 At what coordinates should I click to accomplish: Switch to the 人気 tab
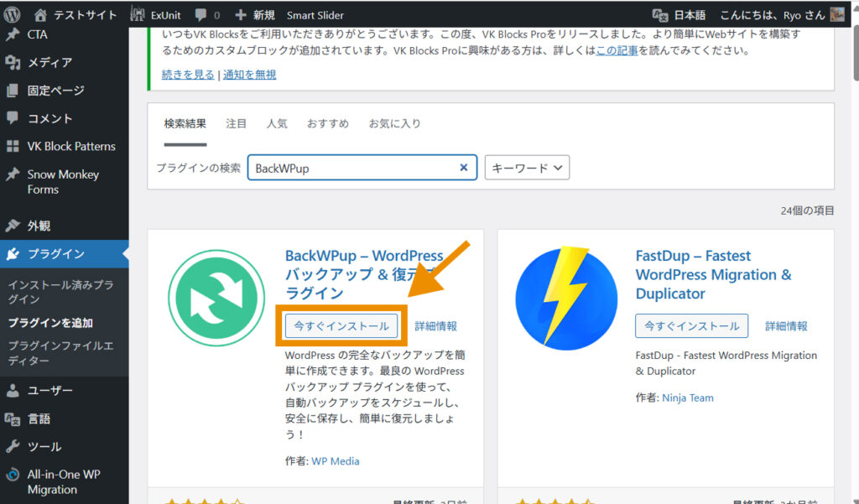(x=277, y=123)
